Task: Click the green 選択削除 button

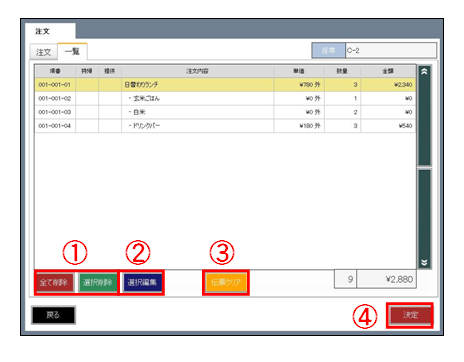Action: point(98,282)
